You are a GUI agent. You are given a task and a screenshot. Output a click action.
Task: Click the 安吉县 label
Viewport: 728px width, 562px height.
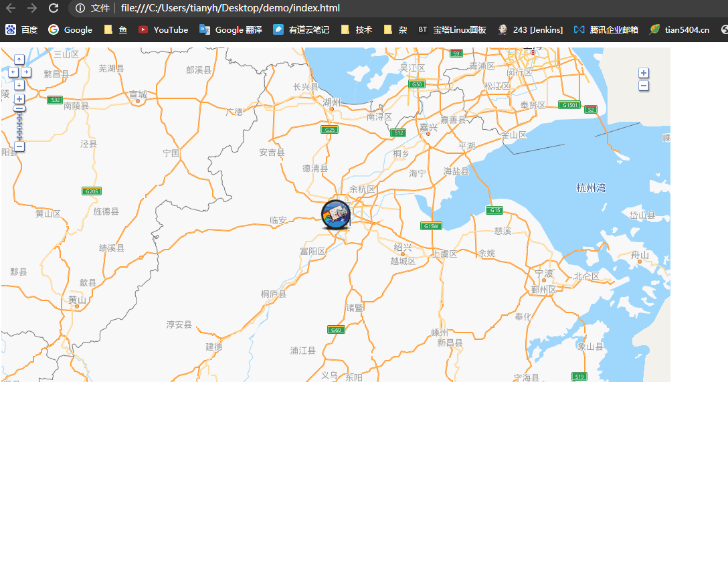272,153
